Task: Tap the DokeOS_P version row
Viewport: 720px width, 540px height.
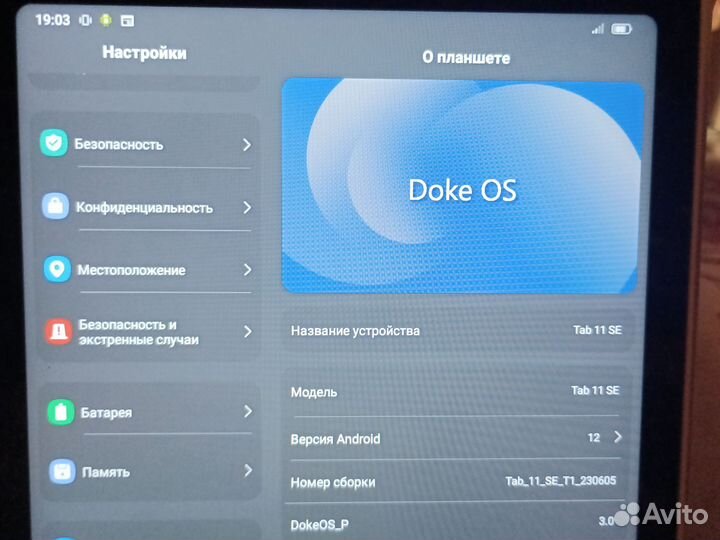Action: coord(452,523)
